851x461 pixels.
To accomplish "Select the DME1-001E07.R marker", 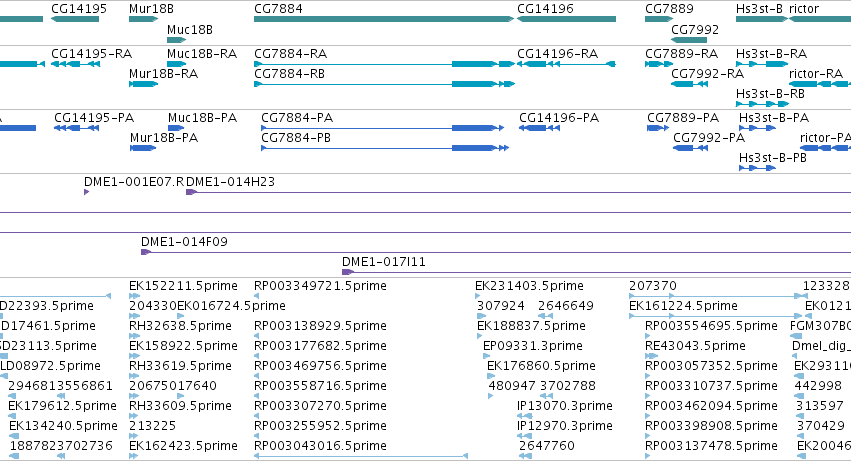I will click(86, 192).
